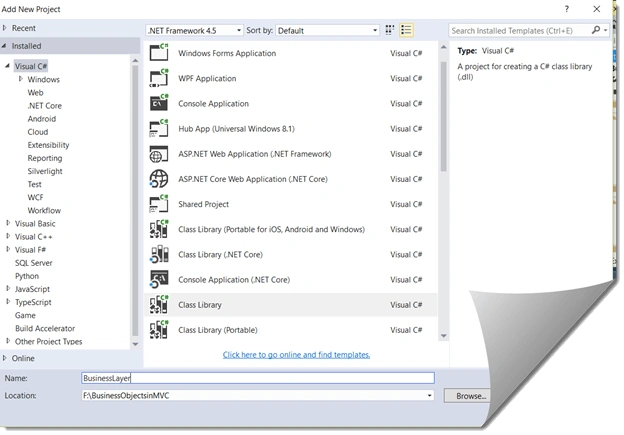Click the category tree scroll up arrow
The height and width of the screenshot is (435, 624).
pos(135,60)
